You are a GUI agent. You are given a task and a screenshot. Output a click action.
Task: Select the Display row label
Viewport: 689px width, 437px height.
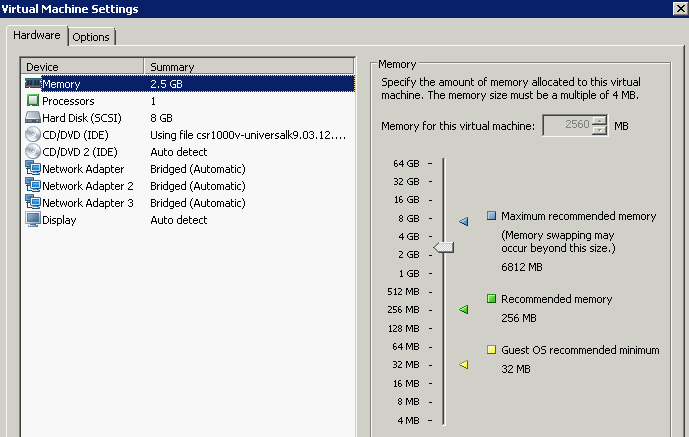click(59, 220)
